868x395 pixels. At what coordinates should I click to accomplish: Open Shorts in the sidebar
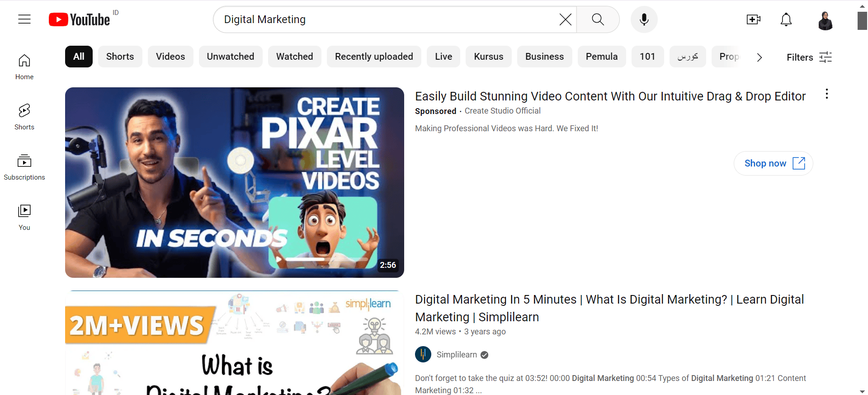(24, 117)
